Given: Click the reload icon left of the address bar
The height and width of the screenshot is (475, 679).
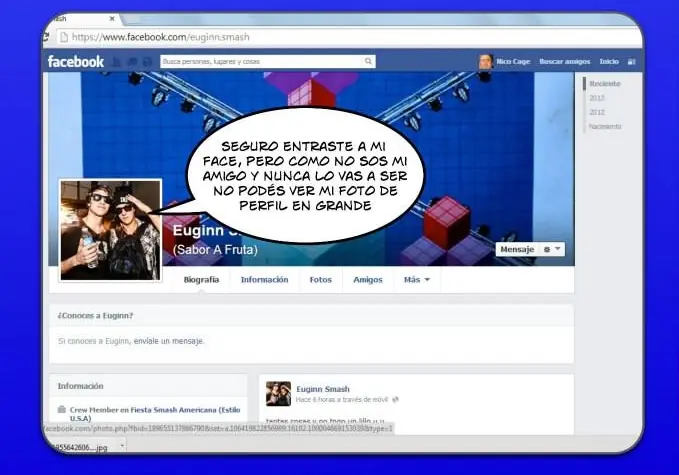Looking at the screenshot, I should pyautogui.click(x=46, y=37).
